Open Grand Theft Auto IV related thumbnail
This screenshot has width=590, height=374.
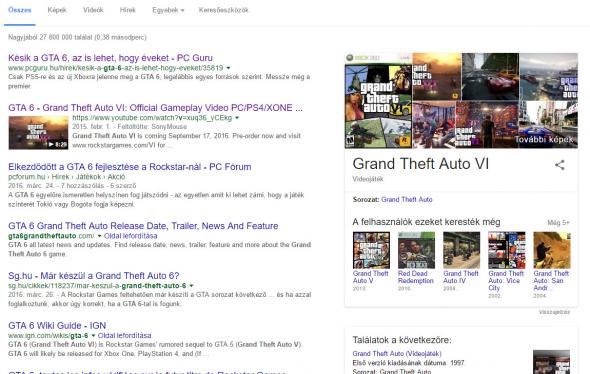[x=461, y=250]
